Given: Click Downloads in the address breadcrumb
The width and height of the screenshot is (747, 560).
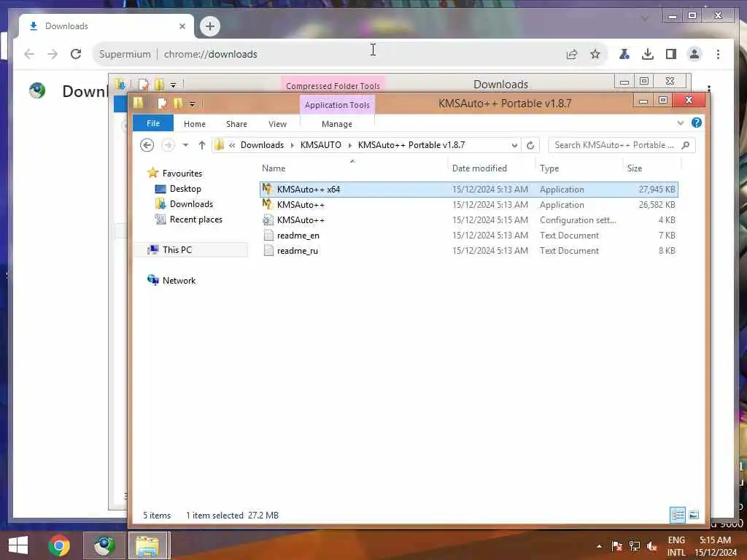Looking at the screenshot, I should [262, 145].
